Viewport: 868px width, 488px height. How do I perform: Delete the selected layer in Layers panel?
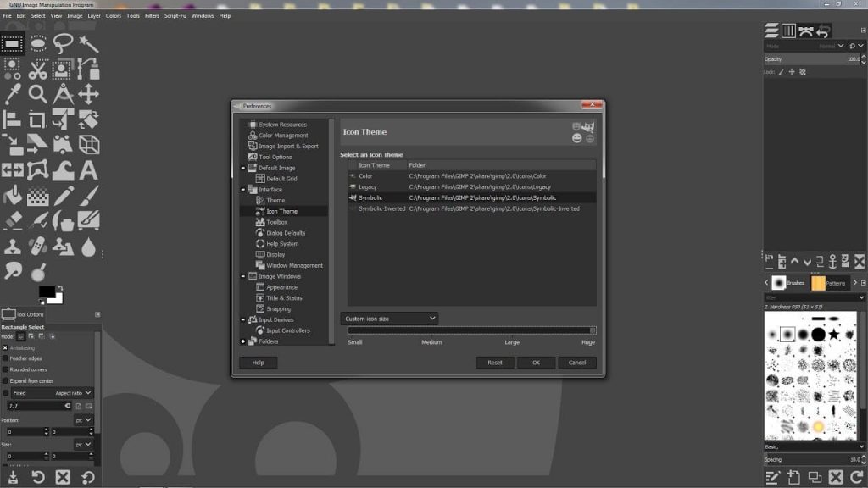point(860,261)
